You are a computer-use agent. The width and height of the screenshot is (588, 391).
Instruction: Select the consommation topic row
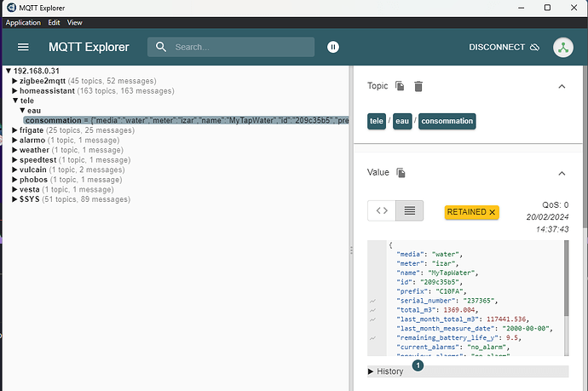coord(187,120)
